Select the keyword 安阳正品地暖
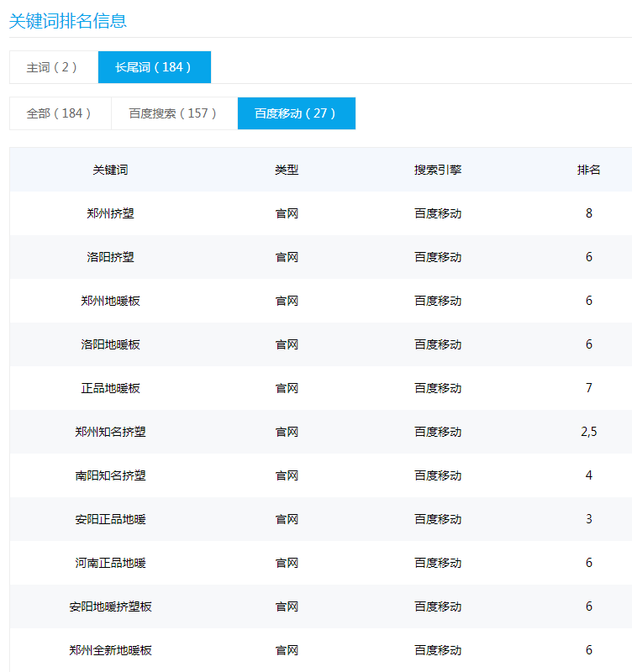This screenshot has height=672, width=632. click(x=111, y=519)
